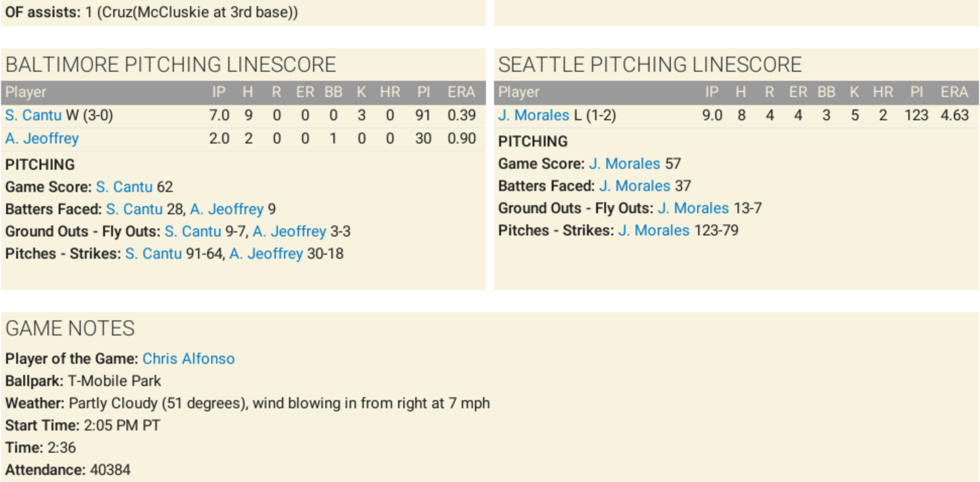This screenshot has height=482, width=980.
Task: Click A. Jeoffrey in Baltimore linescore table row
Action: [x=42, y=138]
